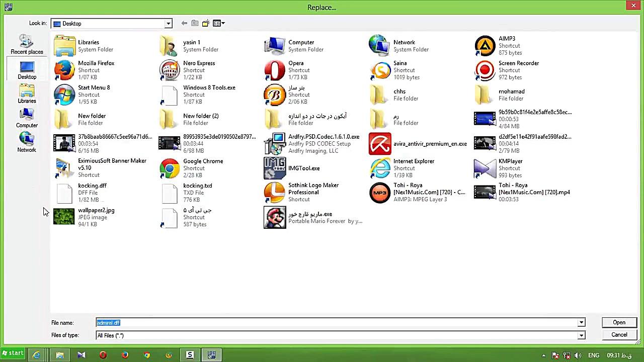Viewport: 644px width, 362px height.
Task: Click the start button on taskbar
Action: [13, 353]
